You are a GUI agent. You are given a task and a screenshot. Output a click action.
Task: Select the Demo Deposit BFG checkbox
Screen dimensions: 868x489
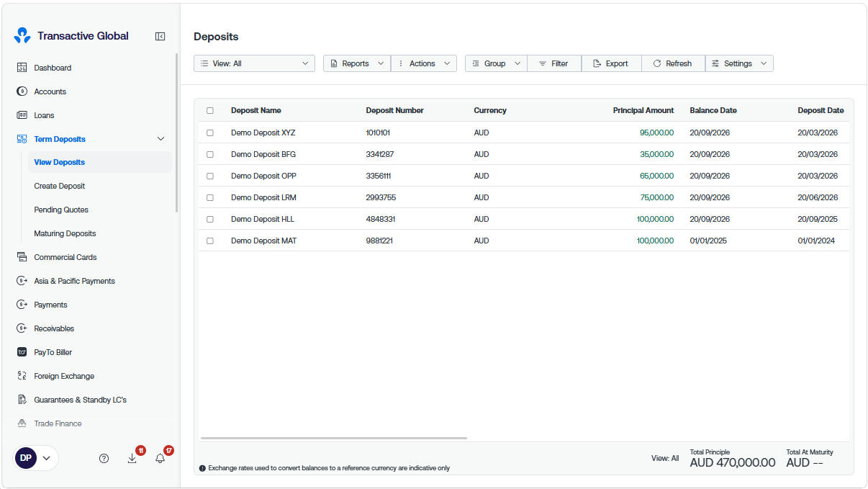[x=210, y=154]
